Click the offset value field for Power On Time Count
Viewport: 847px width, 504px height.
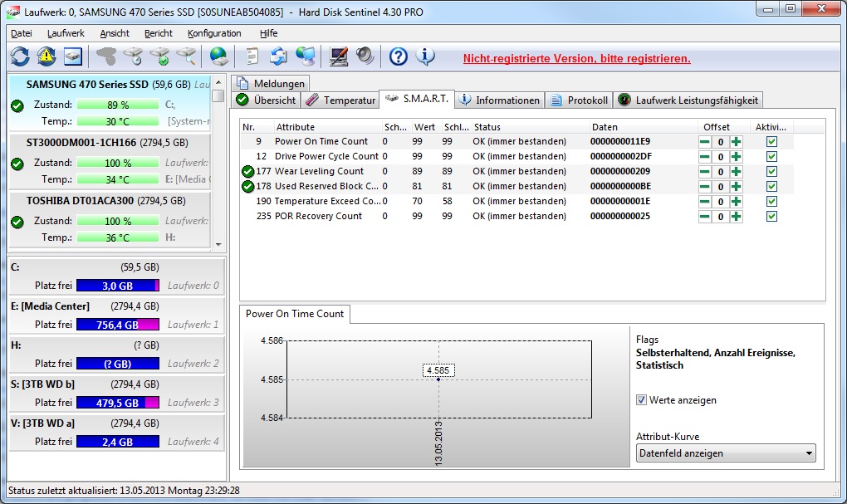[721, 142]
